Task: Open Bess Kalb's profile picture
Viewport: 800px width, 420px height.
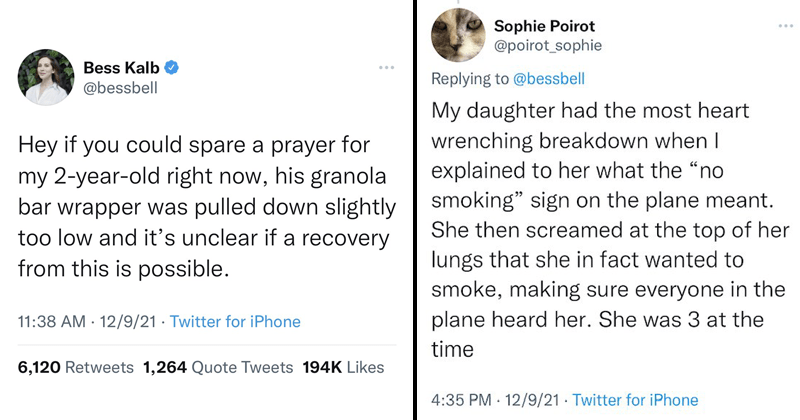Action: [x=46, y=77]
